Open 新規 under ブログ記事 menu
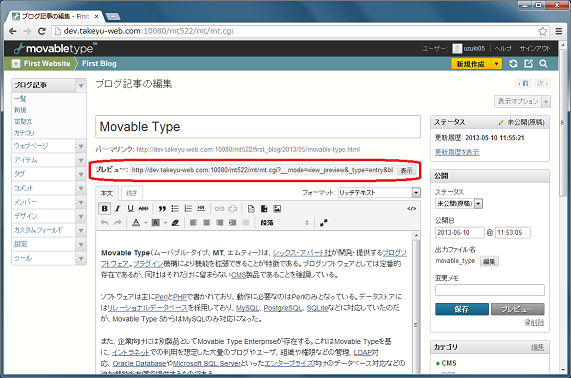 pyautogui.click(x=20, y=110)
